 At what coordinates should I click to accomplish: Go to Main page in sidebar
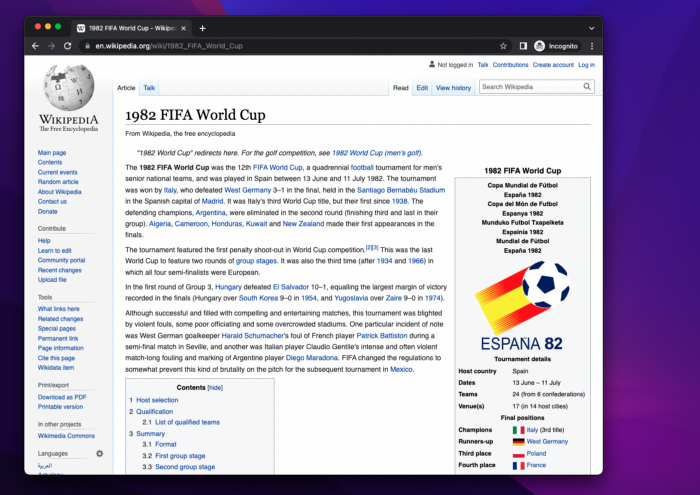[x=52, y=153]
